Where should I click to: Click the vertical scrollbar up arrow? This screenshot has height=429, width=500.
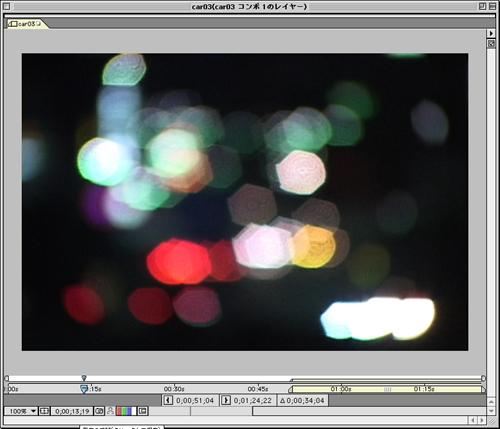(x=491, y=402)
